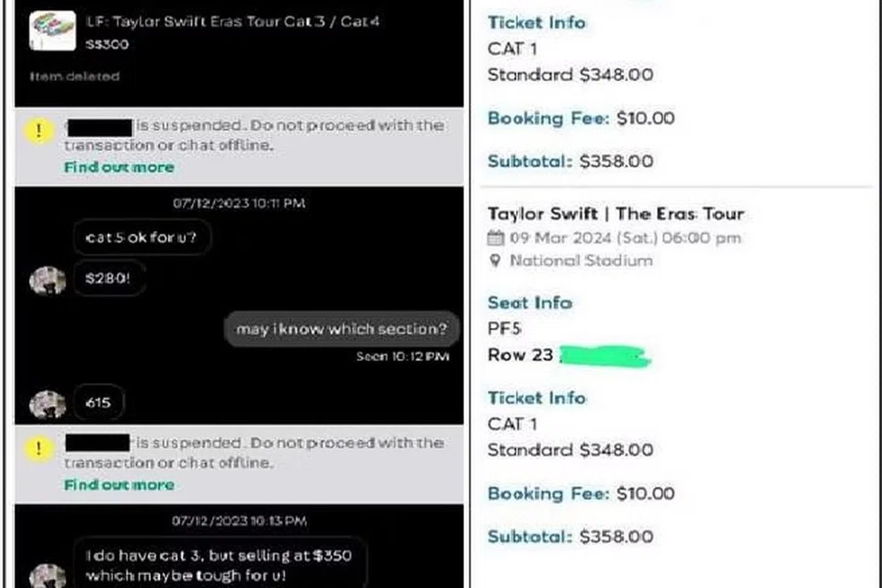Image resolution: width=882 pixels, height=588 pixels.
Task: Open 'Find out more' link above the 10:11 PM timestamp
Action: click(x=119, y=167)
